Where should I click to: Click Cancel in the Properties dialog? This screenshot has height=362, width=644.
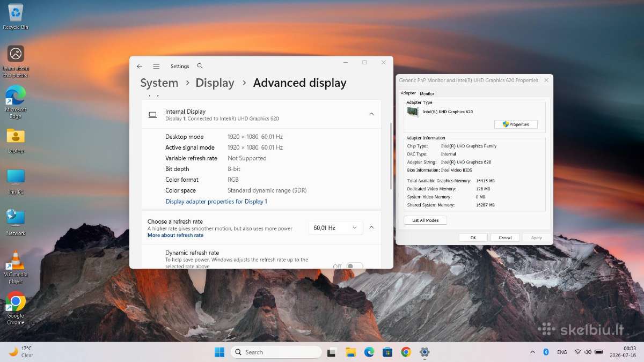[505, 238]
